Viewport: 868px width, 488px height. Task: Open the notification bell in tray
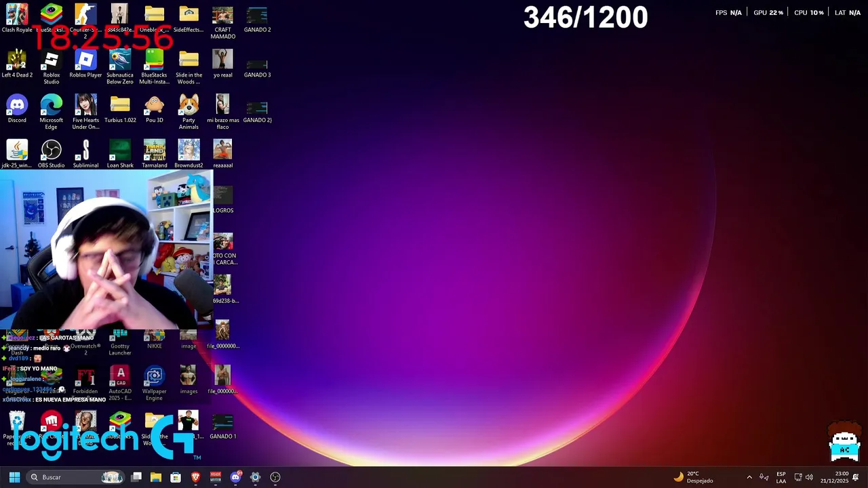click(856, 477)
